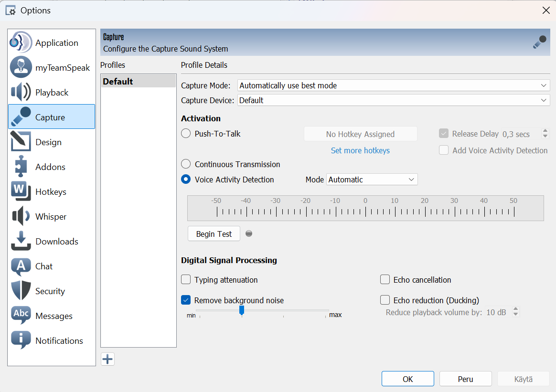
Task: Disable Remove background noise
Action: coord(186,300)
